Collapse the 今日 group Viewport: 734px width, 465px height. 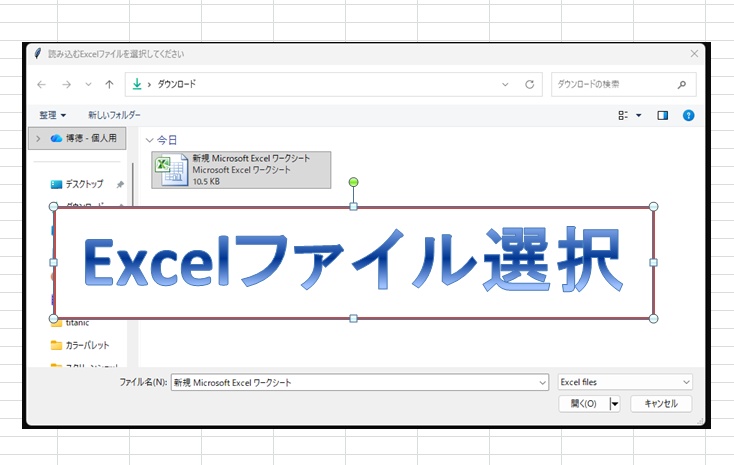point(150,140)
